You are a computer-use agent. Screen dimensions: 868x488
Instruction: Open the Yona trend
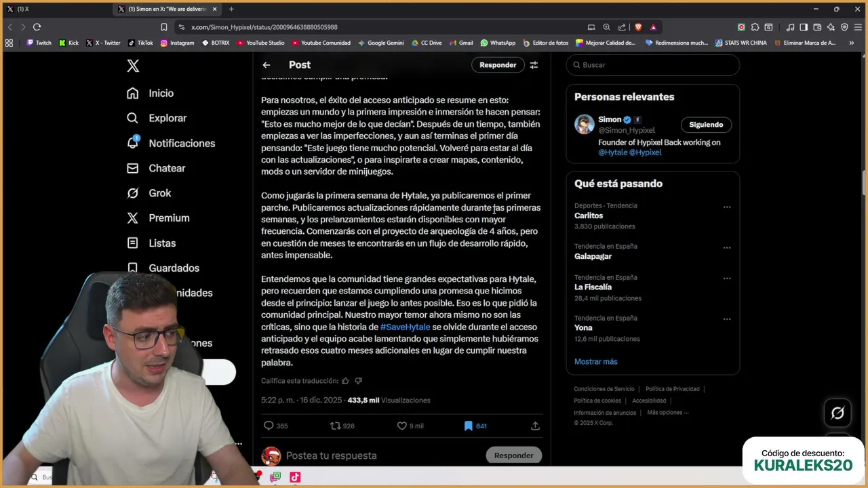click(583, 328)
